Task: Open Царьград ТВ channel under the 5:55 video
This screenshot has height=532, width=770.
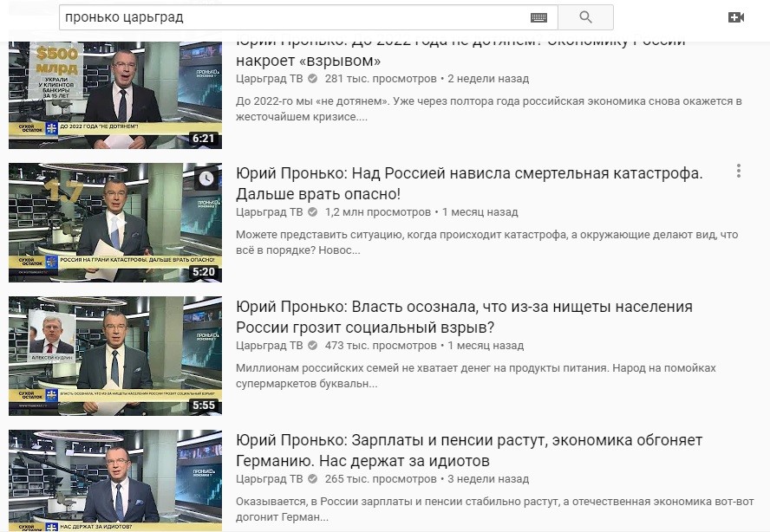Action: point(269,346)
